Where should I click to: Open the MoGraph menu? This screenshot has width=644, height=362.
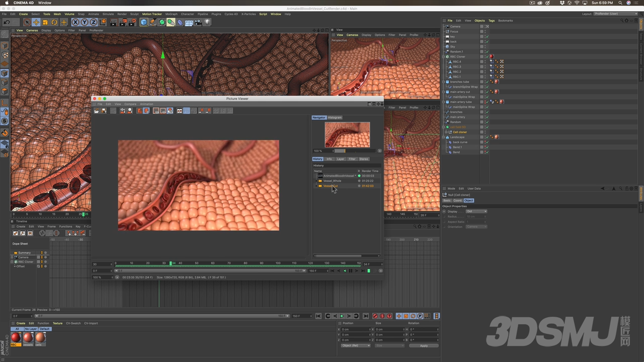(171, 14)
